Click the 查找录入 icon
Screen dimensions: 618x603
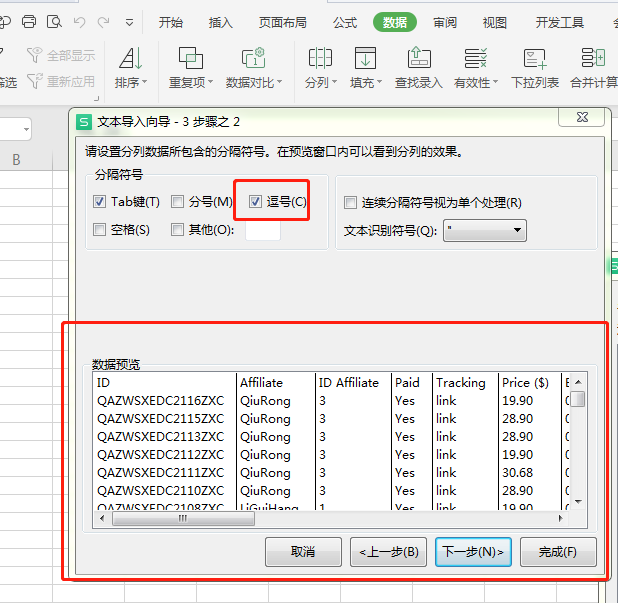click(x=419, y=58)
